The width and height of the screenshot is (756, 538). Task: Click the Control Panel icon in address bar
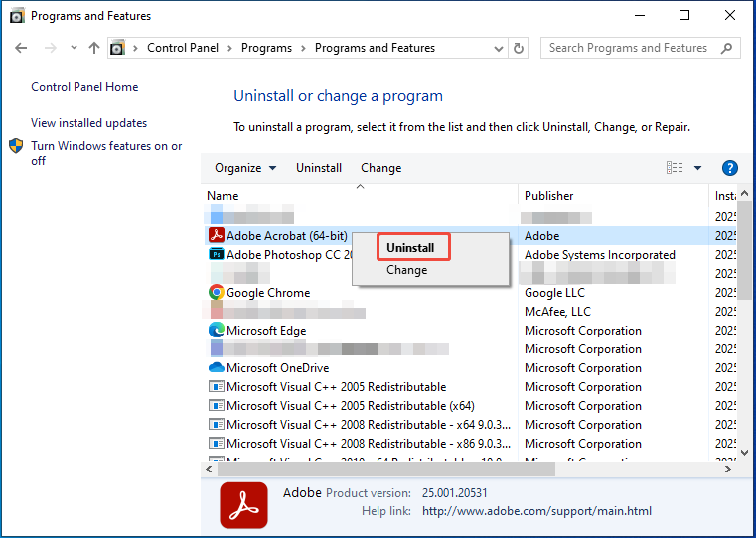[117, 48]
